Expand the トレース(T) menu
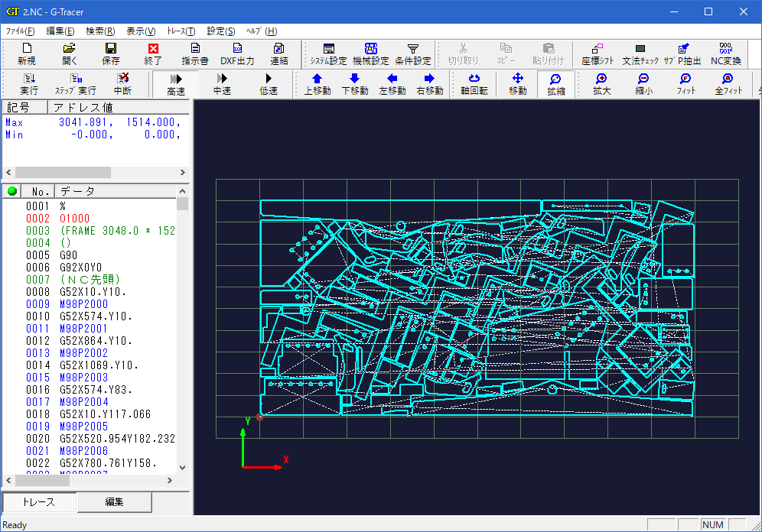The image size is (762, 532). pos(181,31)
